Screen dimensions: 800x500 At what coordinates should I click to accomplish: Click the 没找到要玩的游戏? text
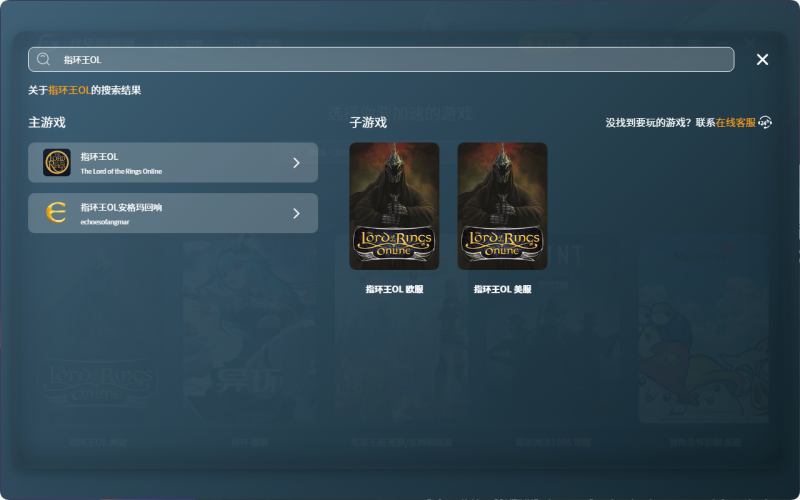pos(648,122)
